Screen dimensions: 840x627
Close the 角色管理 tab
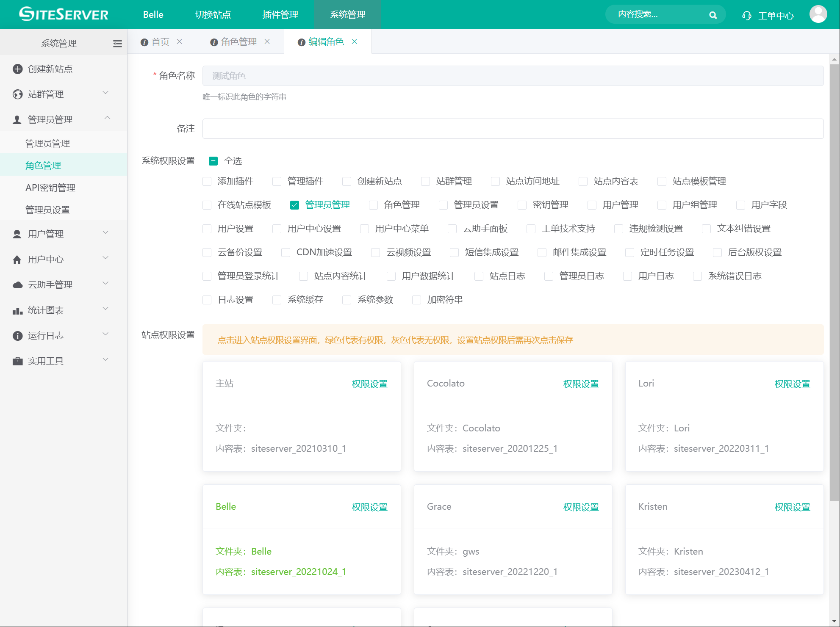[x=267, y=41]
